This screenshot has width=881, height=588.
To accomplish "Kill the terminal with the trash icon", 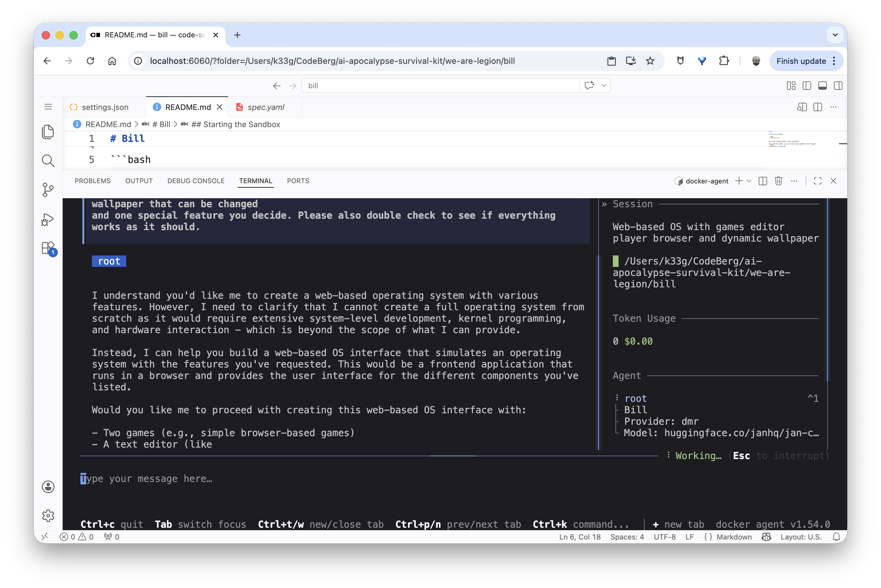I will (x=779, y=181).
